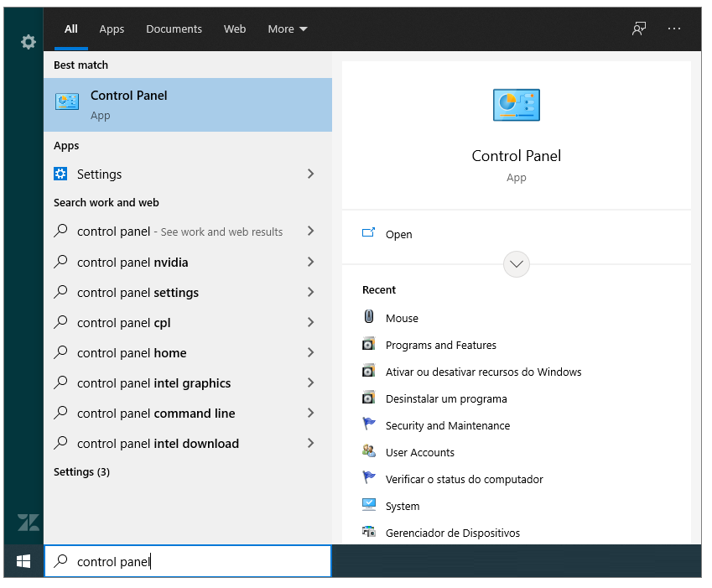Click the Gerenciador de Dispositivos icon
712x588 pixels.
[x=369, y=532]
